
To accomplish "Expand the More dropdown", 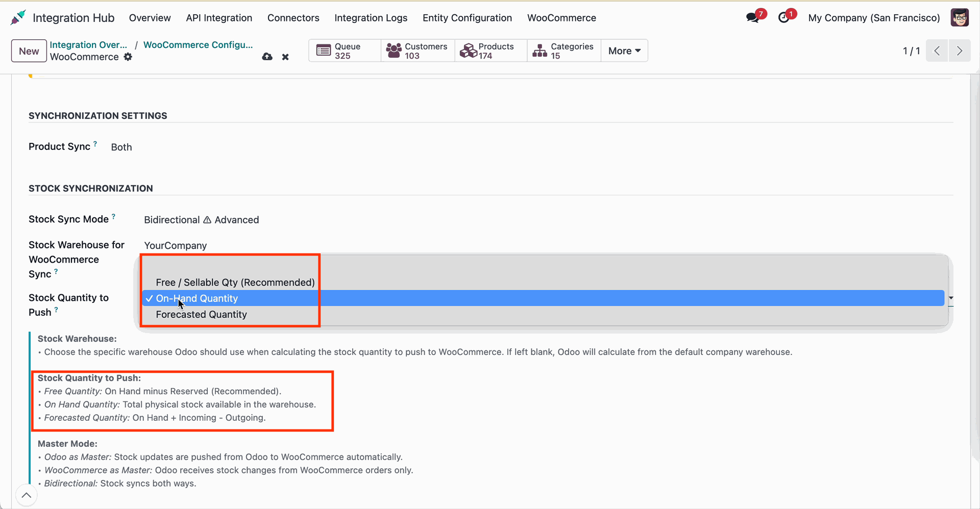I will pos(624,50).
